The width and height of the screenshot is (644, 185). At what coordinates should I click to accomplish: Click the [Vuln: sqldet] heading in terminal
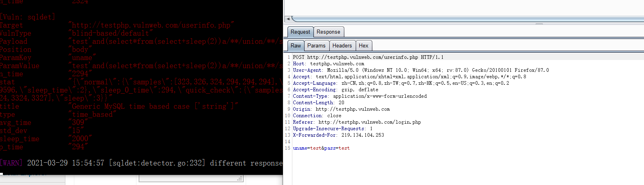27,17
